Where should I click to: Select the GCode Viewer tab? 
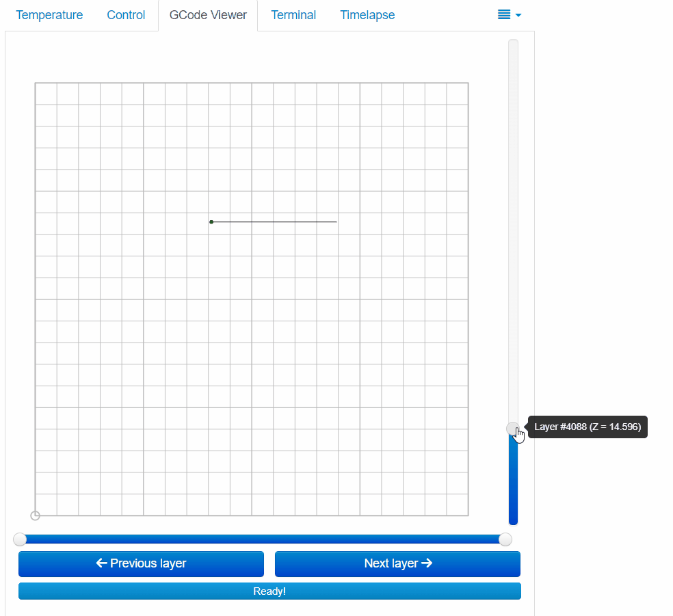(208, 14)
